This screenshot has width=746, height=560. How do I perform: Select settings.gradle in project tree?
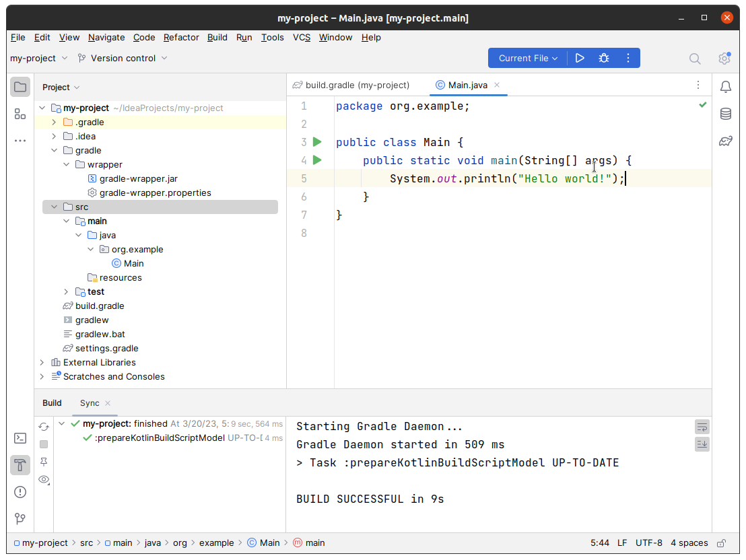point(106,348)
